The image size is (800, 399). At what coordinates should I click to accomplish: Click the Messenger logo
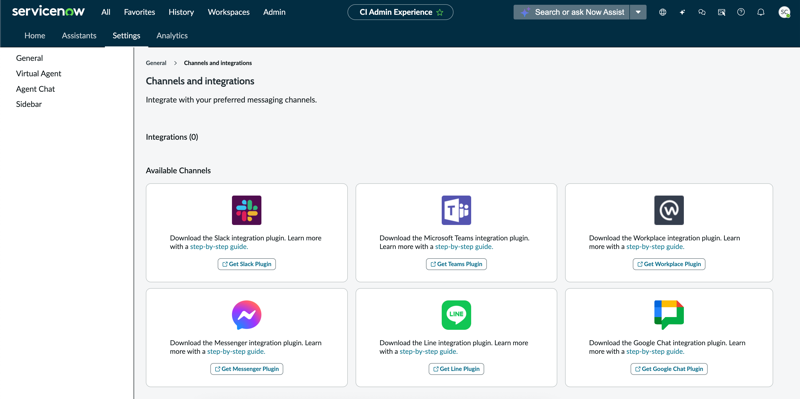coord(246,315)
